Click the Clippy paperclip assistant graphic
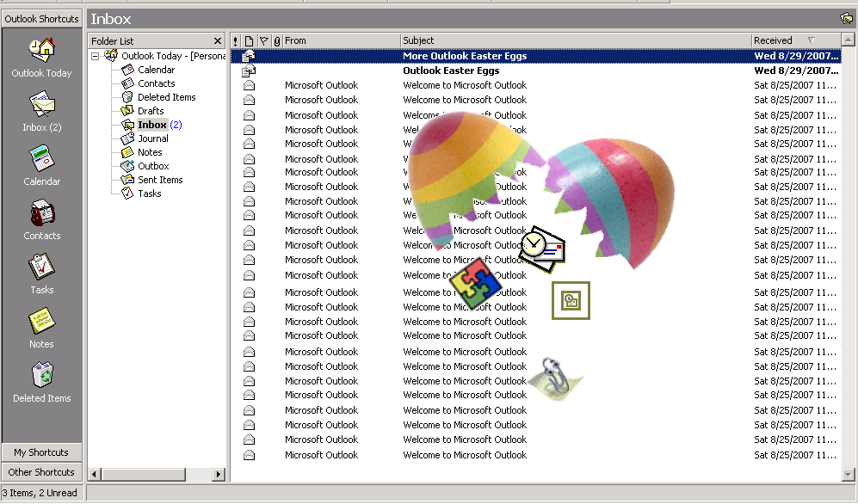 tap(555, 379)
